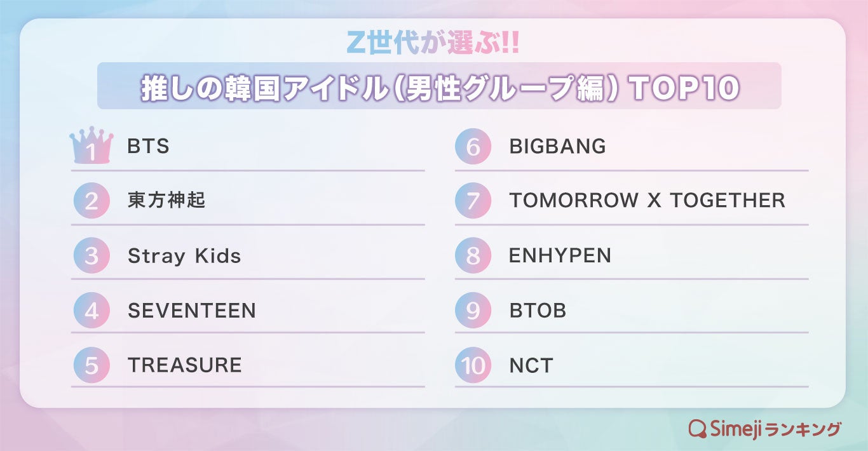Click the number 5 rank badge
The height and width of the screenshot is (451, 868).
(x=92, y=365)
